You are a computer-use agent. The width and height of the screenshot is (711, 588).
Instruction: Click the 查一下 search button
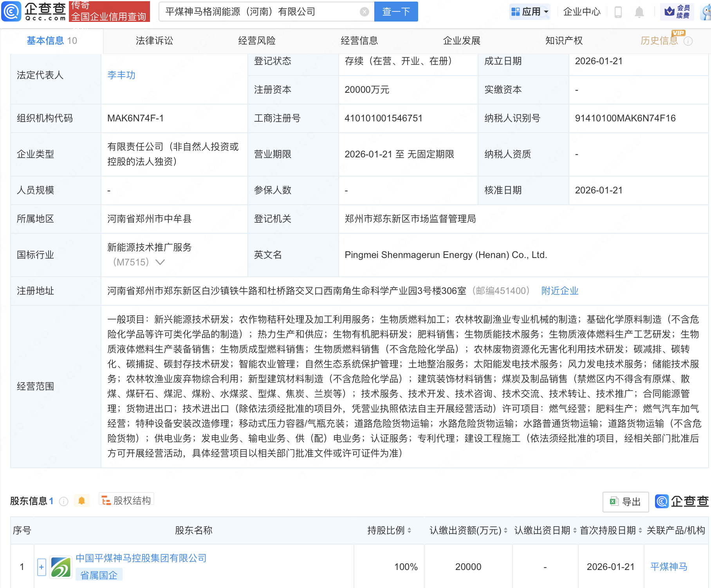tap(395, 11)
